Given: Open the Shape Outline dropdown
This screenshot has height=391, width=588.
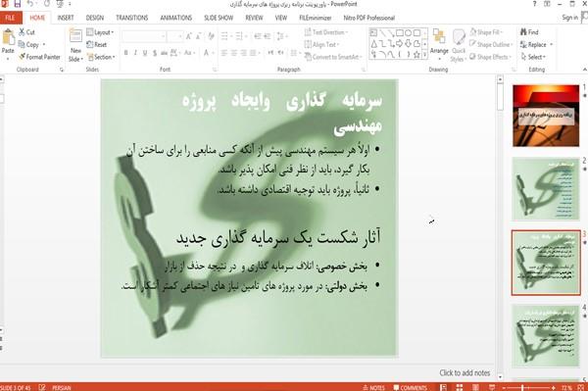Looking at the screenshot, I should click(x=491, y=45).
